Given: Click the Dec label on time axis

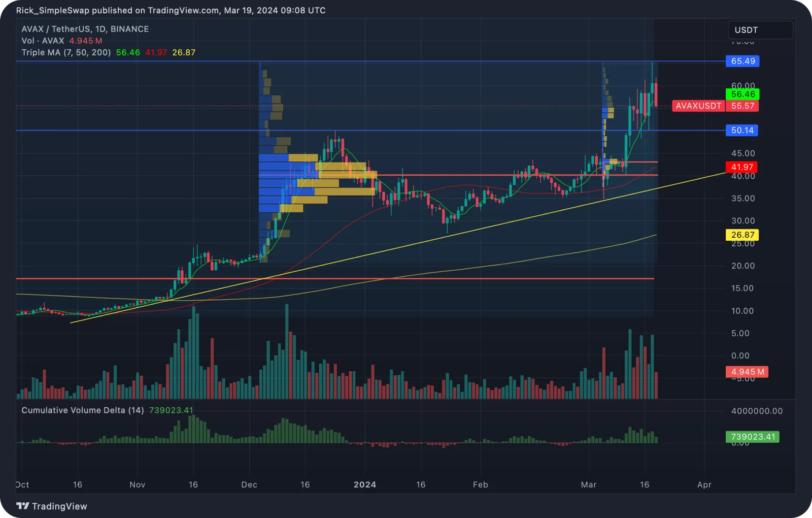Looking at the screenshot, I should click(249, 484).
